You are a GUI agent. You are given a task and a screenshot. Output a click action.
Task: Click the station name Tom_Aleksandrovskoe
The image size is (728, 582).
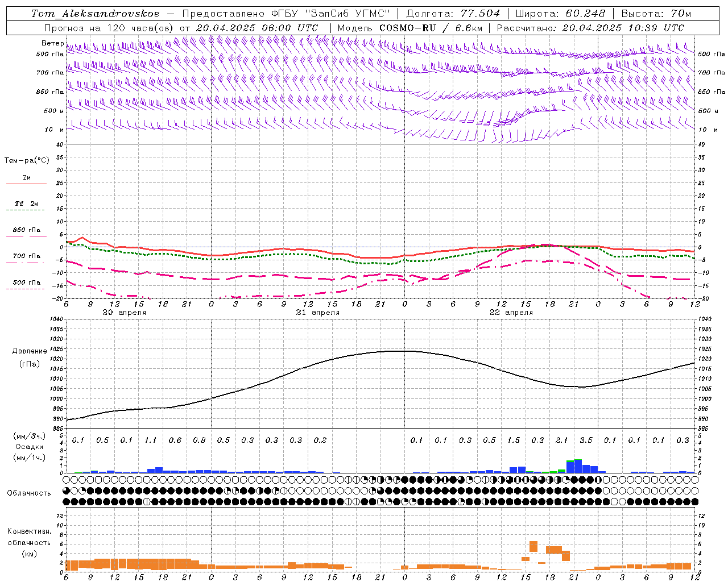point(95,14)
